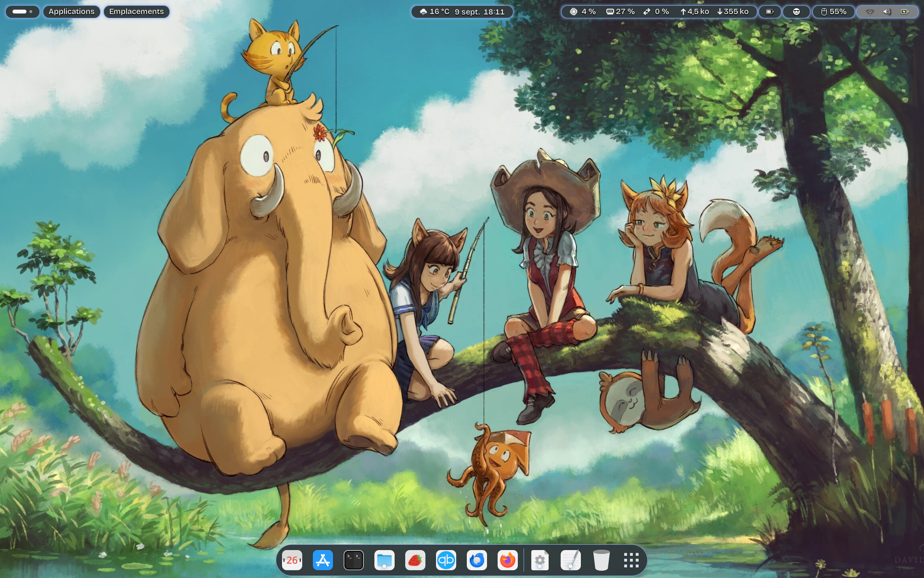Open the date and weather panel
The image size is (924, 578).
[x=462, y=12]
